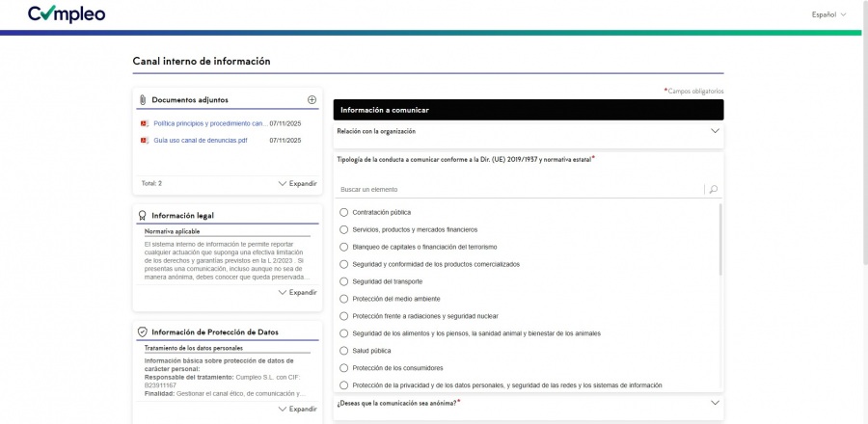Image resolution: width=868 pixels, height=424 pixels.
Task: Click the search magnifier icon in element search
Action: coord(714,189)
